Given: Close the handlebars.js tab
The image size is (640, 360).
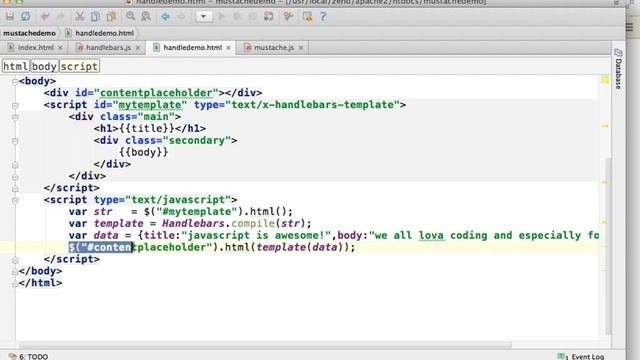Looking at the screenshot, I should (x=138, y=48).
